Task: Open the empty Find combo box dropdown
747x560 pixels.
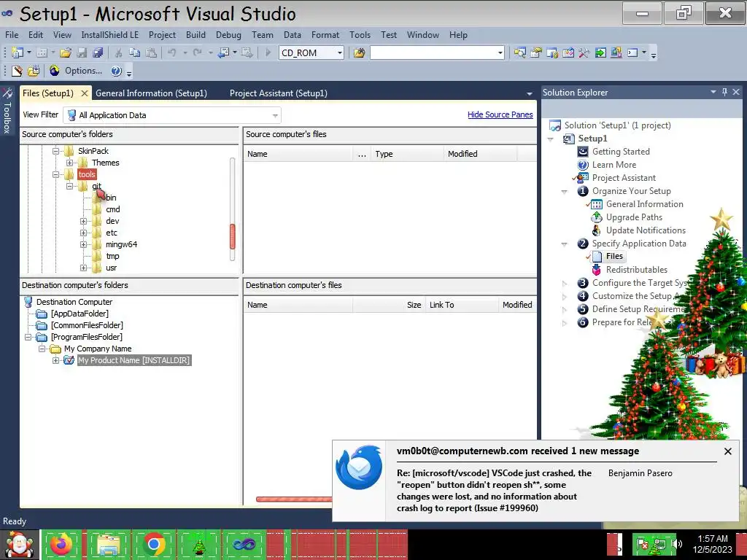Action: pos(500,52)
